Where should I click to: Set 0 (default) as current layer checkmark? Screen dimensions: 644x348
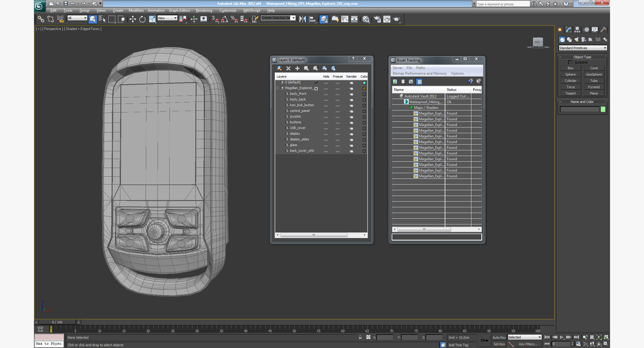[316, 82]
